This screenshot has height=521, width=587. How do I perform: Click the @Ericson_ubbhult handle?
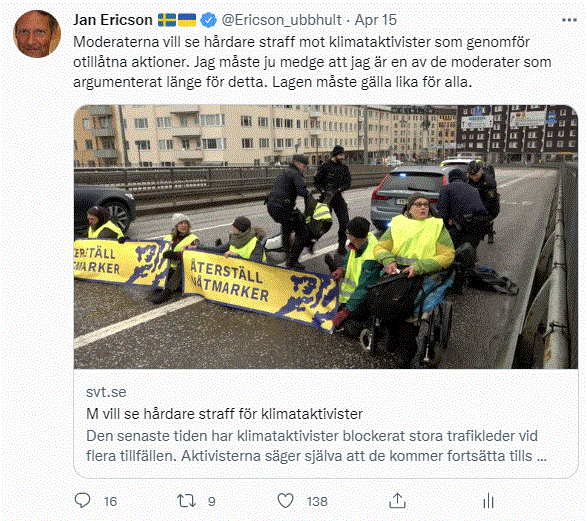tap(282, 20)
